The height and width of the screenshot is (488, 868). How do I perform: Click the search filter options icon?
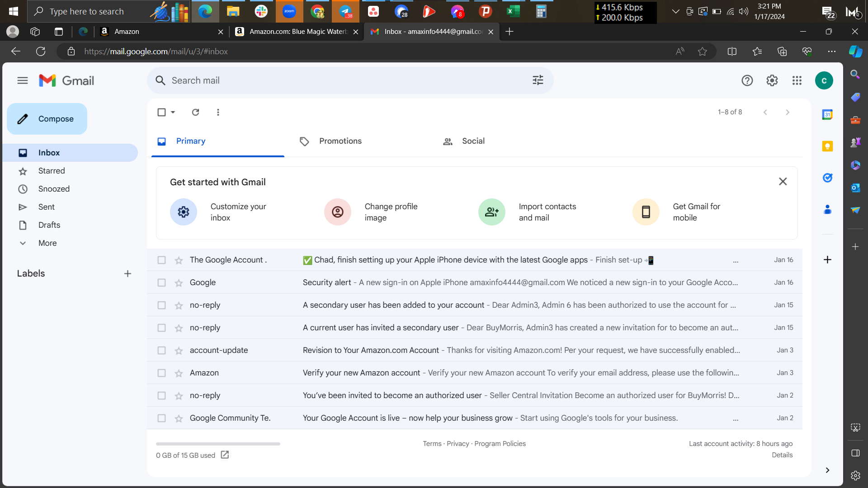[538, 80]
